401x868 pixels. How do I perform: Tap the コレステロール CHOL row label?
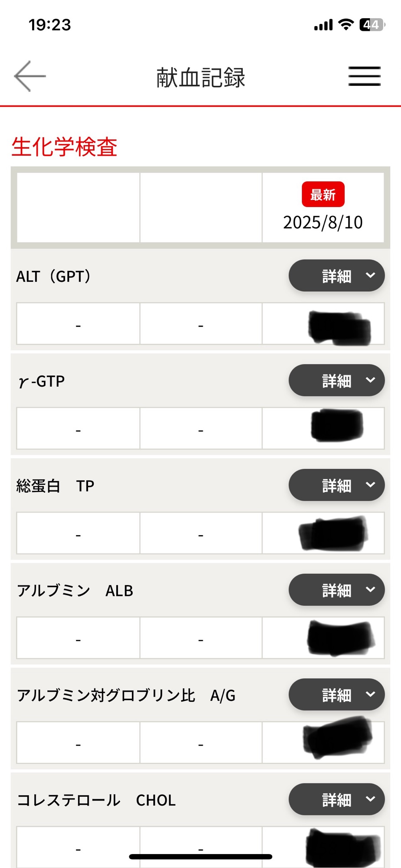96,800
